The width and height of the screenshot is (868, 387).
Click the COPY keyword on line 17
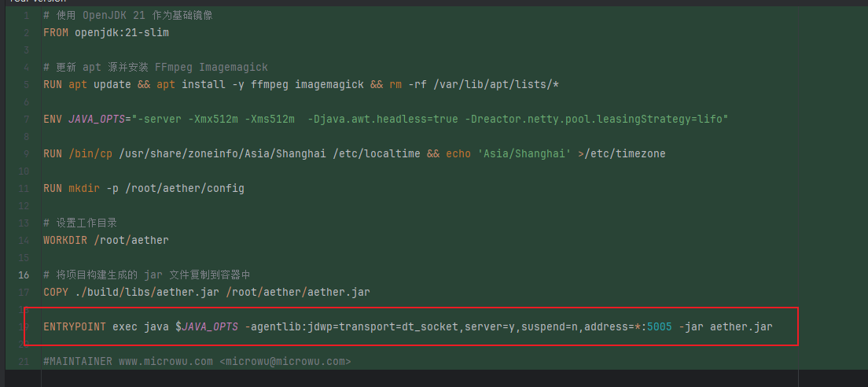pyautogui.click(x=56, y=292)
